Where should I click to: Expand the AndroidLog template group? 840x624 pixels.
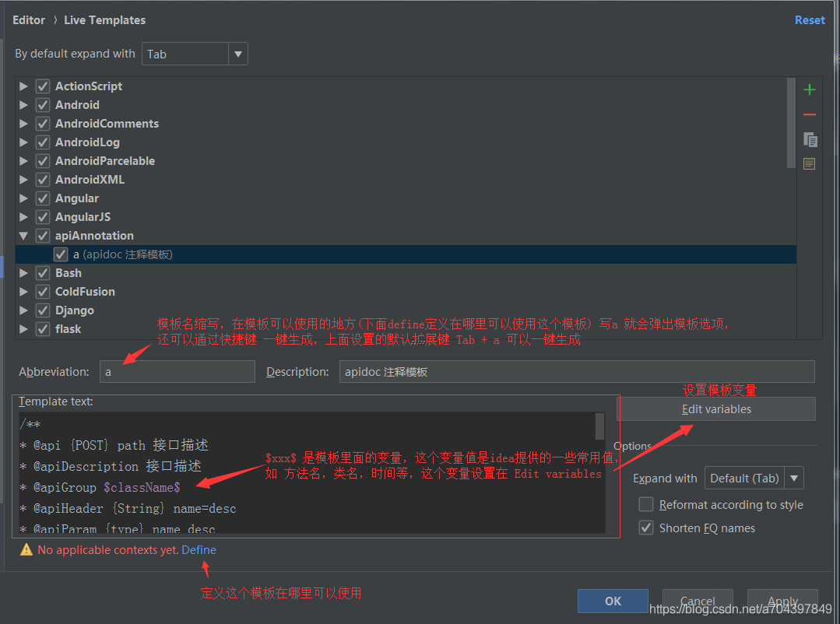pyautogui.click(x=23, y=142)
